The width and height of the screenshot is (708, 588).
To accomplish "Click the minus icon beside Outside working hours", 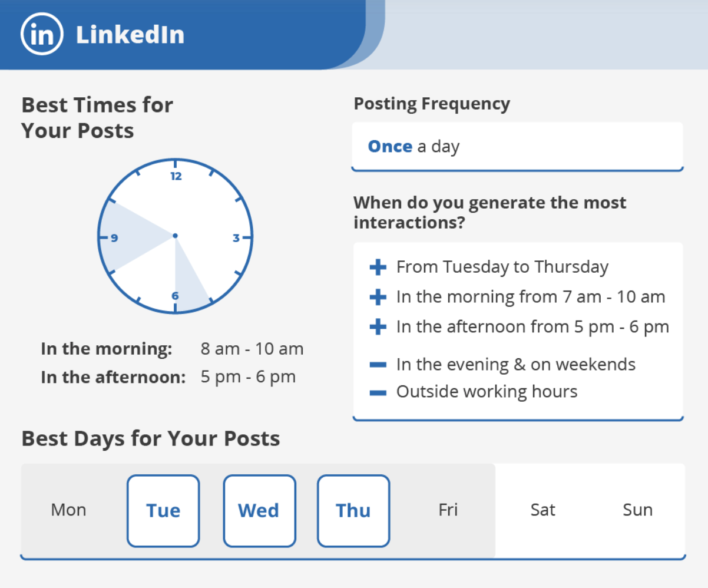I will [x=378, y=392].
